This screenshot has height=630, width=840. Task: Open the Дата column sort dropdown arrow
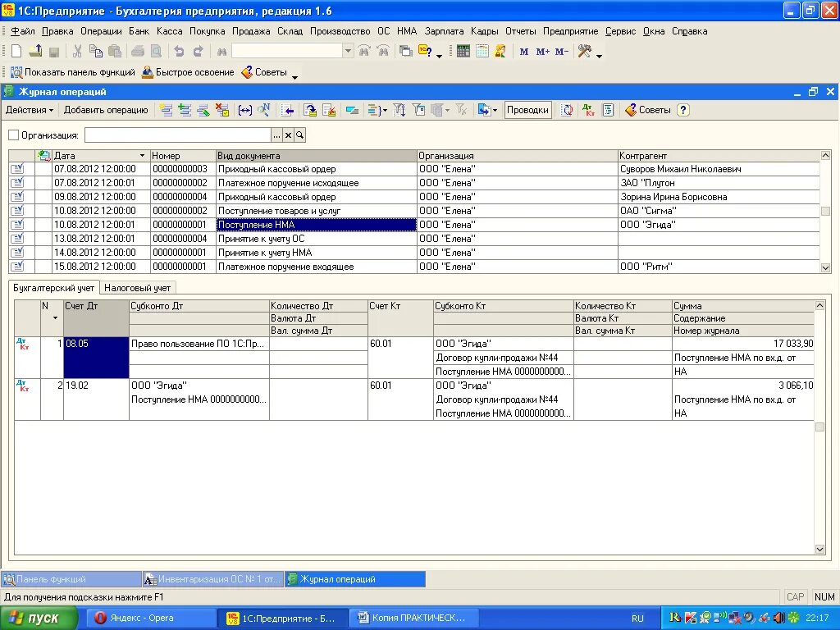point(142,156)
